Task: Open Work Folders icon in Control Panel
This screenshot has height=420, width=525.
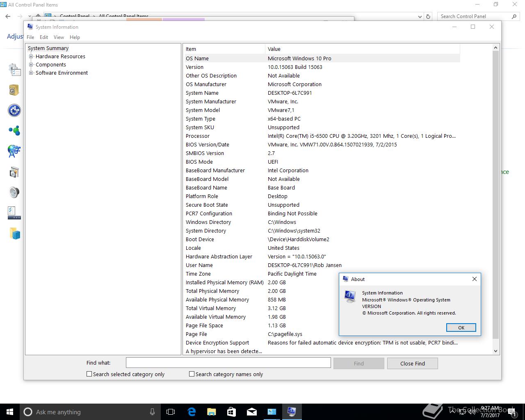Action: pyautogui.click(x=14, y=233)
